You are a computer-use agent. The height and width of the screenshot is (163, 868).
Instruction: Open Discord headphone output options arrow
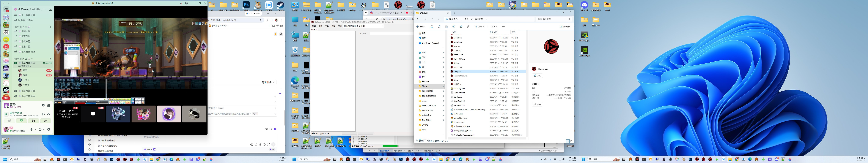click(44, 130)
